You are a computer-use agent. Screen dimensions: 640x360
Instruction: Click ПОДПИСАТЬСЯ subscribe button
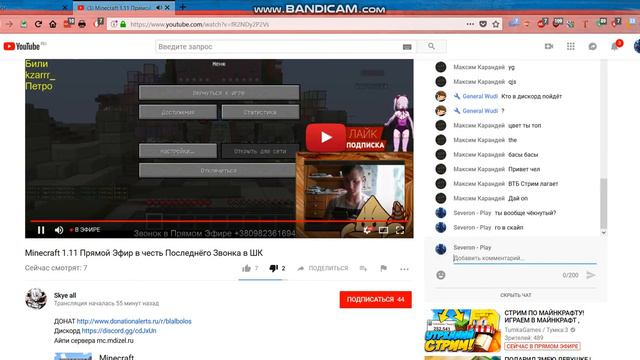[376, 300]
